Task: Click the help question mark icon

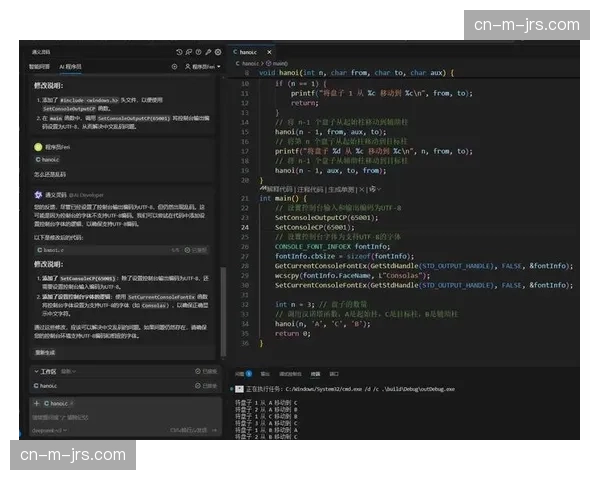Action: 199,51
